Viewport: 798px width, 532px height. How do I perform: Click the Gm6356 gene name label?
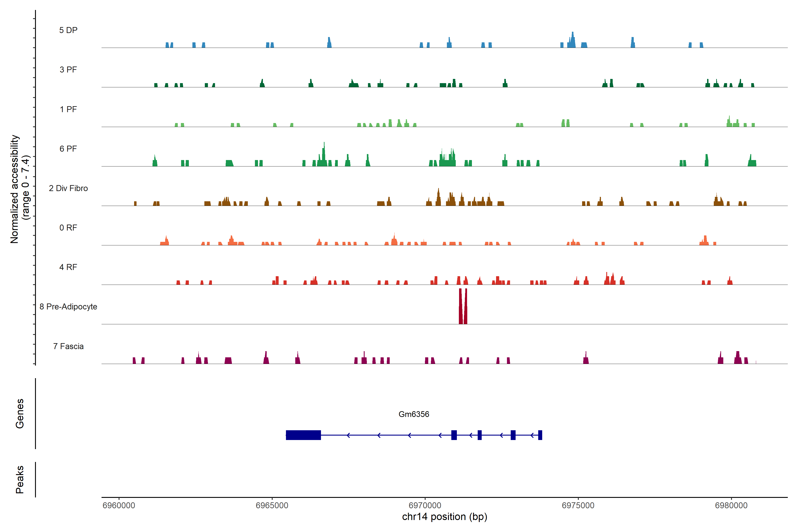[x=414, y=414]
